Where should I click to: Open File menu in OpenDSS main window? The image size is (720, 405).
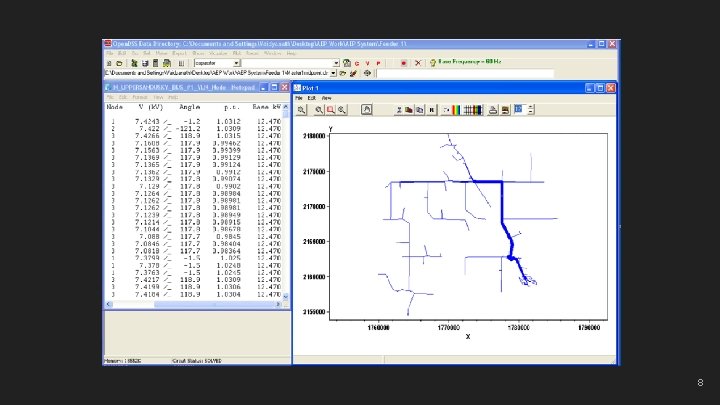110,53
